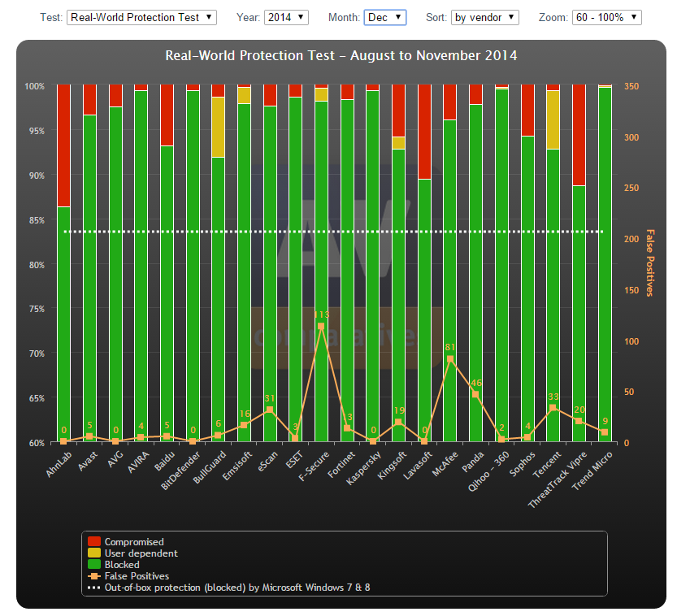The height and width of the screenshot is (616, 677).
Task: Click ThreatTrack Vipre marker 20
Action: [x=579, y=421]
